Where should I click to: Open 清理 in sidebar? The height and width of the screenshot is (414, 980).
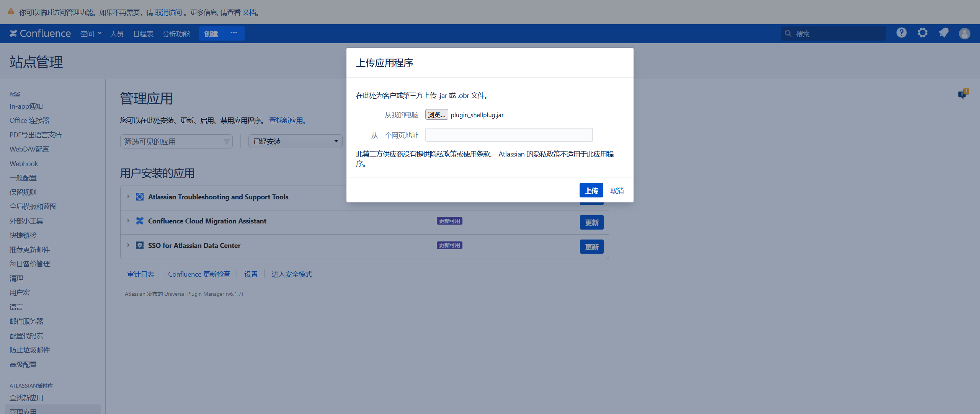coord(16,278)
